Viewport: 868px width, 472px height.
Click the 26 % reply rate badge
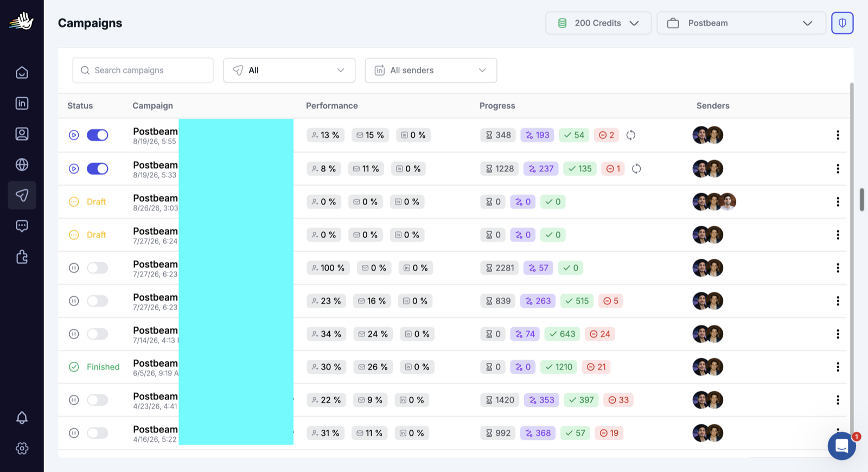(x=373, y=367)
